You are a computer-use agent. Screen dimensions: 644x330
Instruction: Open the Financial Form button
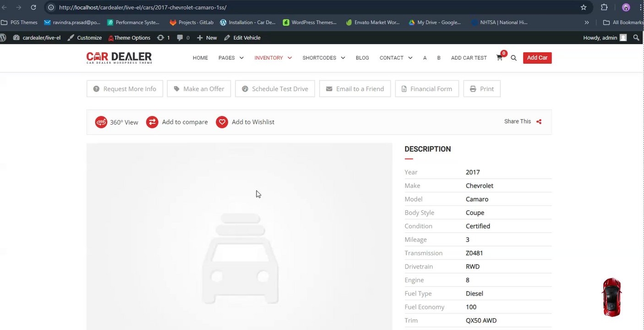click(x=427, y=89)
